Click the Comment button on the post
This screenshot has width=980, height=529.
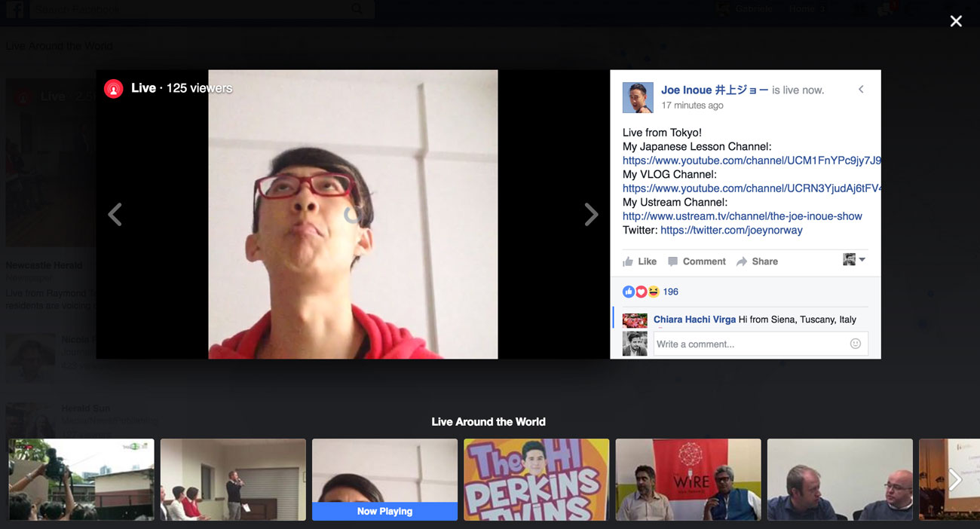pos(697,261)
